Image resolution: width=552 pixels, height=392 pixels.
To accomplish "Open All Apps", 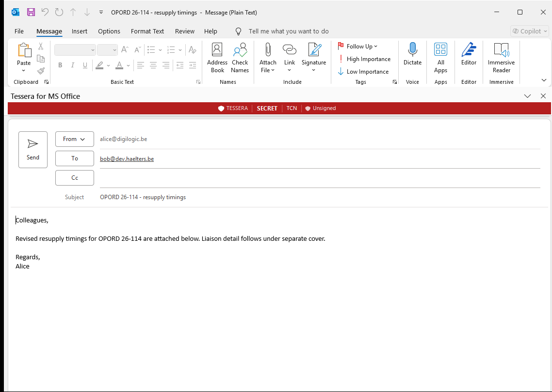I will click(440, 58).
